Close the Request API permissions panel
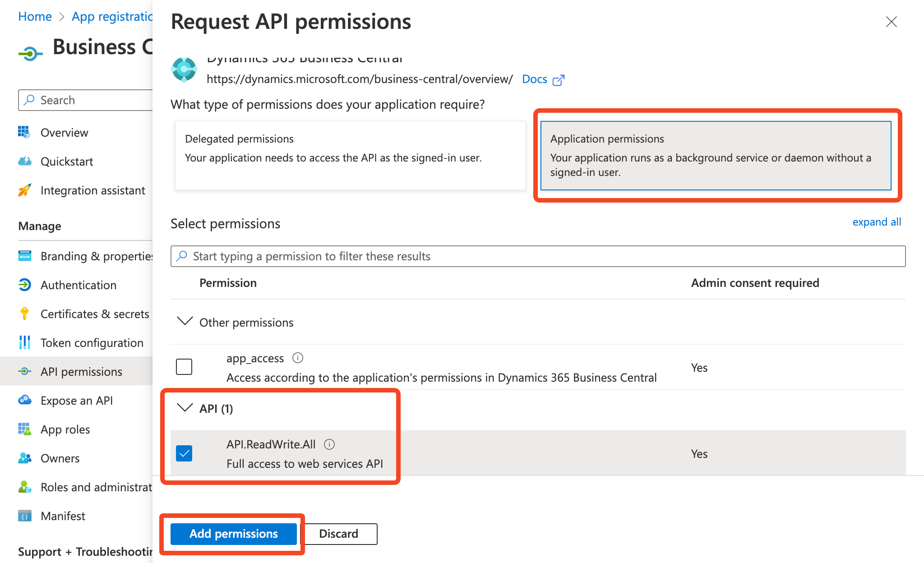 click(x=891, y=22)
